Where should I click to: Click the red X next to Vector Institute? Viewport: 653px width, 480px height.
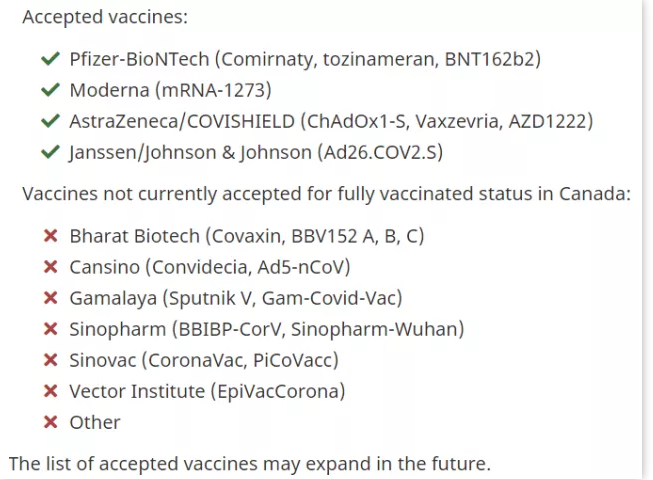pos(50,391)
